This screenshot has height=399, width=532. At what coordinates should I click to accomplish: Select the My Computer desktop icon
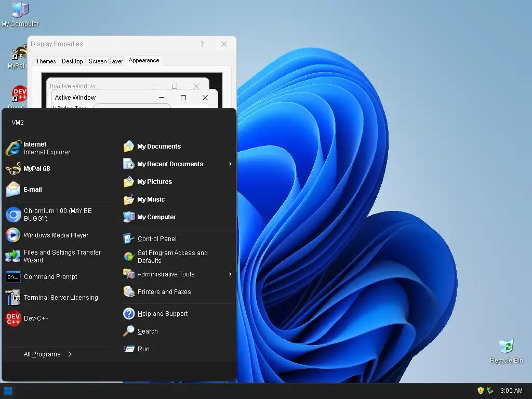(x=20, y=15)
